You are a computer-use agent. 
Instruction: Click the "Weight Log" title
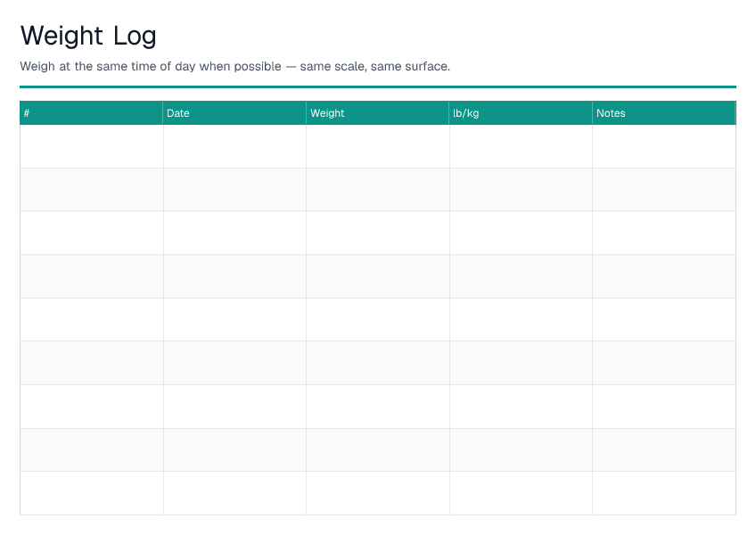click(88, 36)
